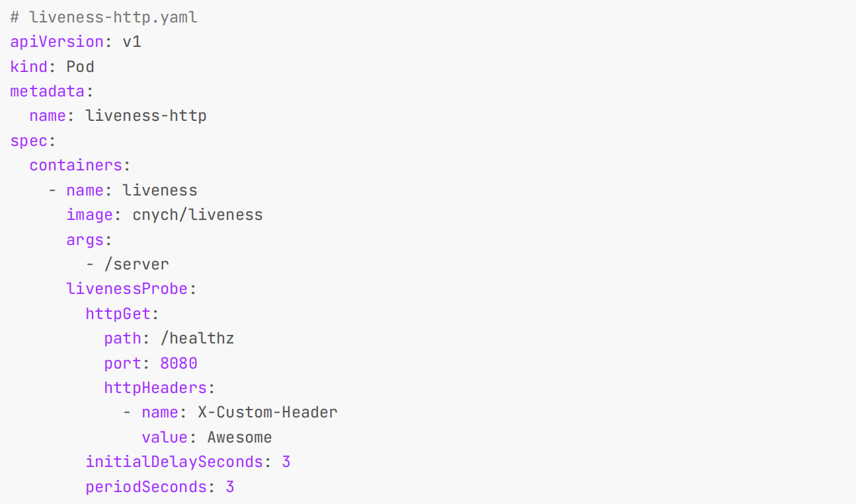This screenshot has height=504, width=856.
Task: Click the v1 value
Action: (x=132, y=42)
